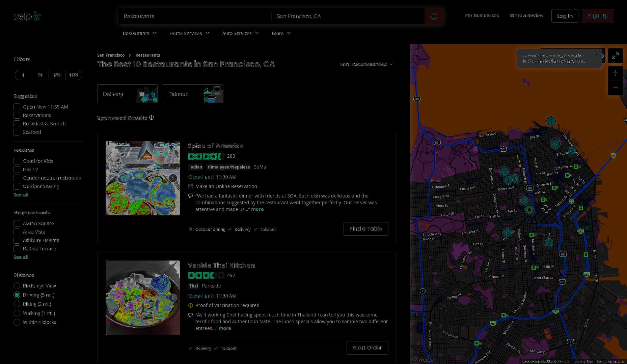Click Log In button
Image resolution: width=627 pixels, height=364 pixels.
click(565, 16)
